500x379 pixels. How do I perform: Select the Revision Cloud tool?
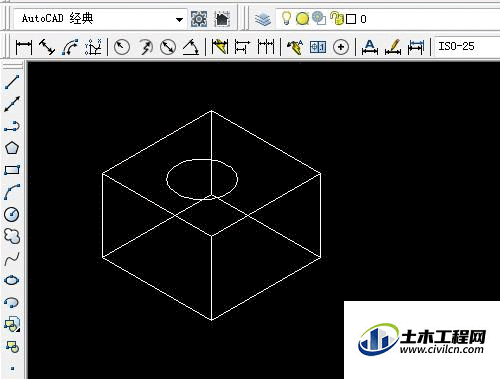pyautogui.click(x=12, y=236)
